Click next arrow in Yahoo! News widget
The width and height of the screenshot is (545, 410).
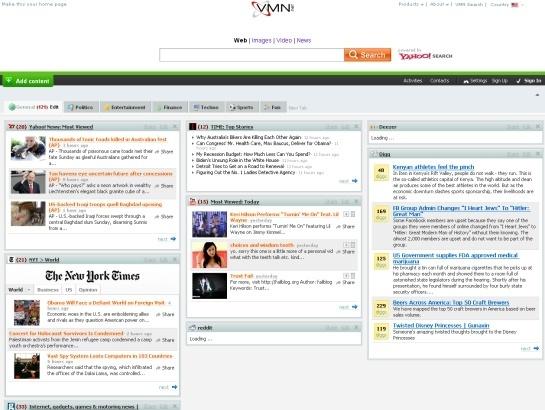tap(173, 239)
